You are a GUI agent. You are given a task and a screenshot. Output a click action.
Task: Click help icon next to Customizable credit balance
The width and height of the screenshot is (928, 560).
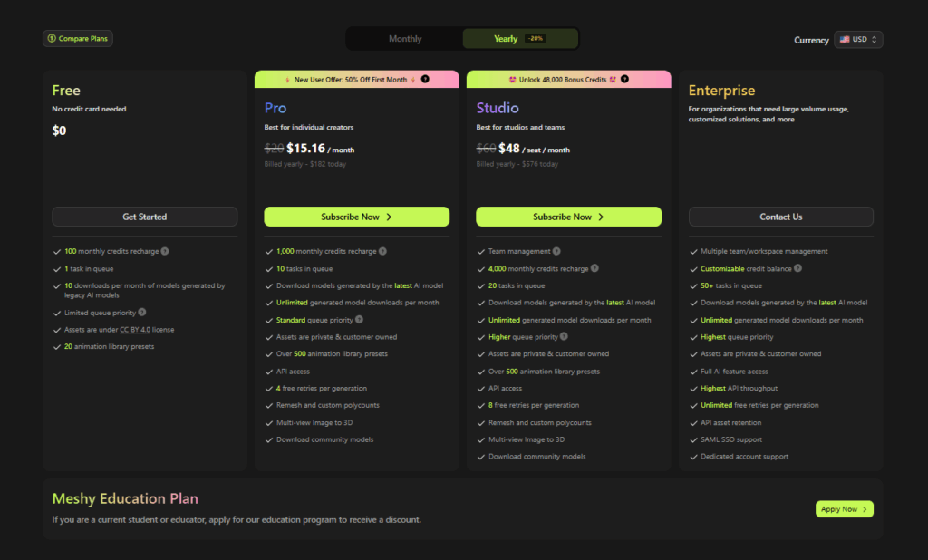pyautogui.click(x=797, y=268)
